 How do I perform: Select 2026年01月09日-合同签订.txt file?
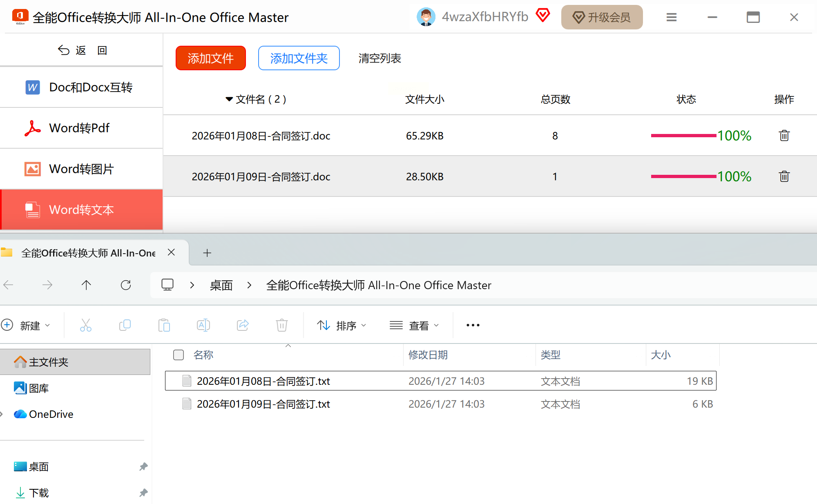pos(263,404)
